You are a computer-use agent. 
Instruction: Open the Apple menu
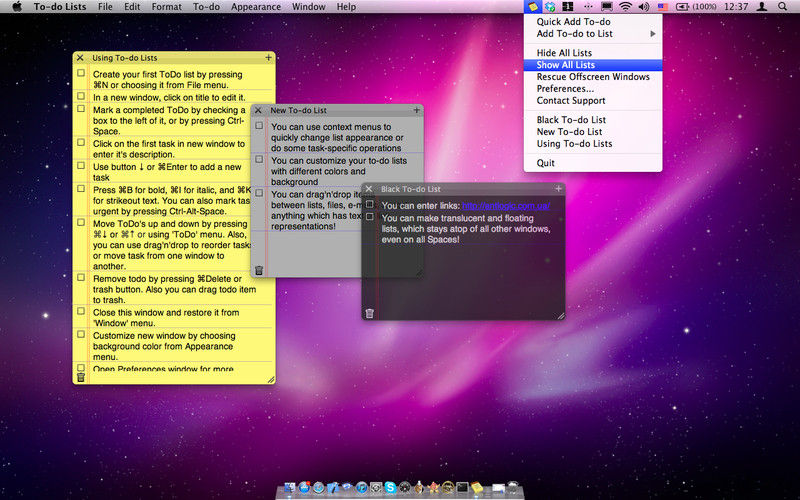[x=17, y=7]
